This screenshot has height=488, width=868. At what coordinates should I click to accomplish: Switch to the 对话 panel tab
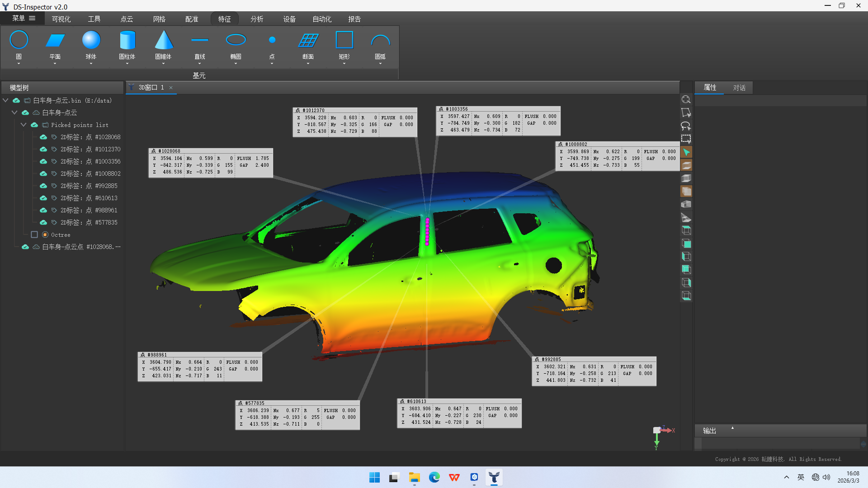tap(739, 88)
